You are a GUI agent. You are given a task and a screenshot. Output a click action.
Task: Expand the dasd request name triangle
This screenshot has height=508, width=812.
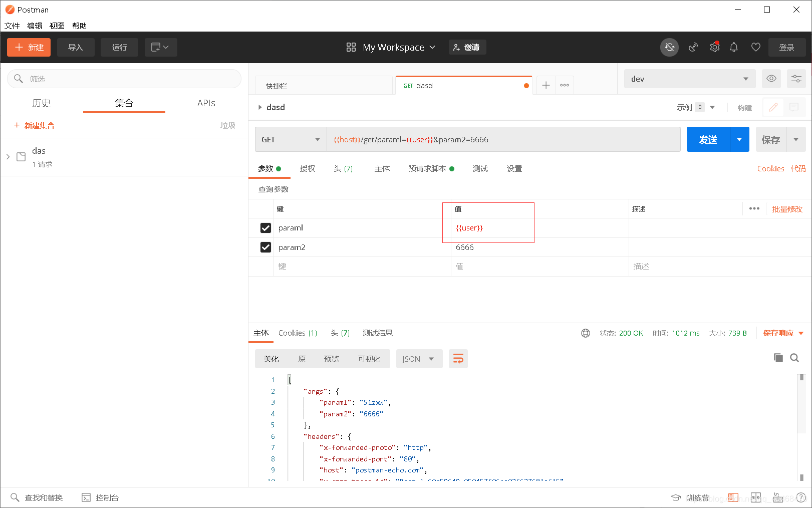[x=260, y=107]
